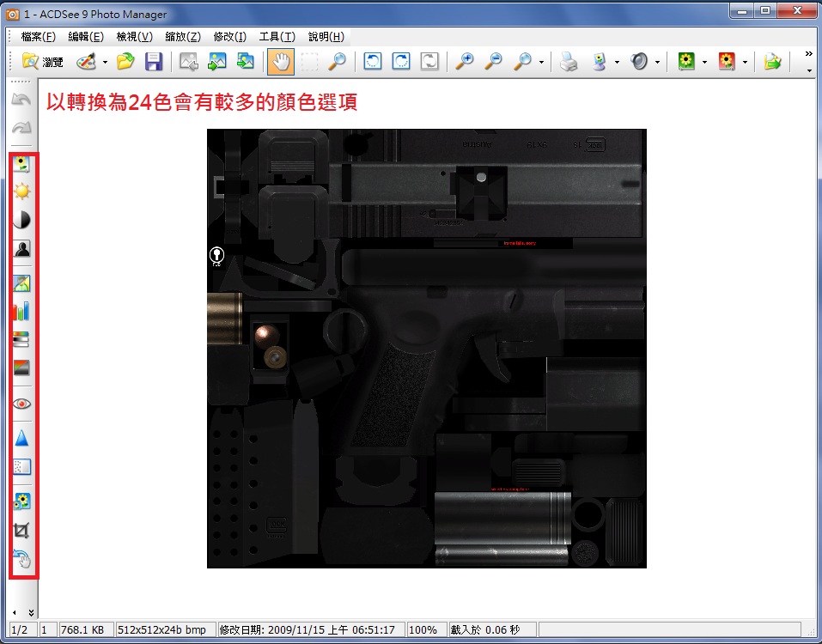Screen dimensions: 822x644
Task: Click the gun texture image in viewer
Action: tap(427, 349)
